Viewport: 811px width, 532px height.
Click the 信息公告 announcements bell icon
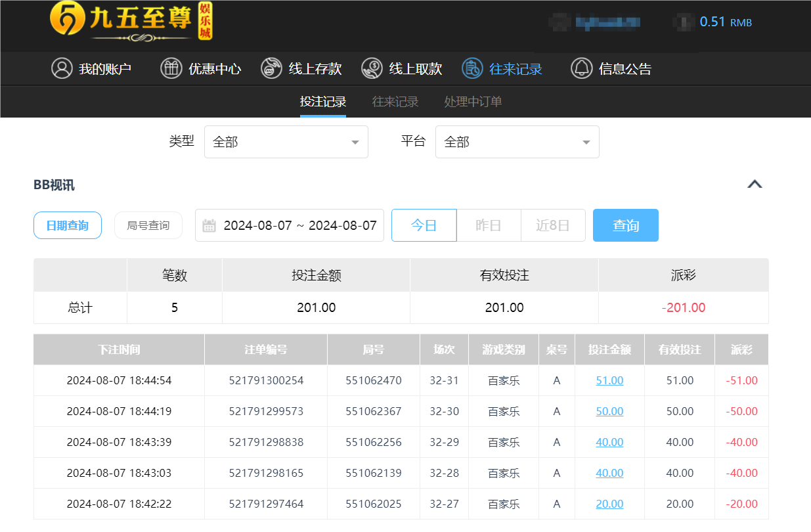click(582, 68)
